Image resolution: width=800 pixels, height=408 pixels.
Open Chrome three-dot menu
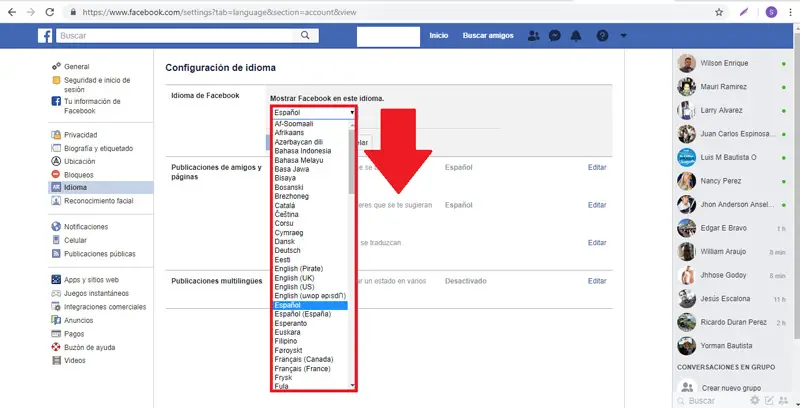(x=790, y=12)
